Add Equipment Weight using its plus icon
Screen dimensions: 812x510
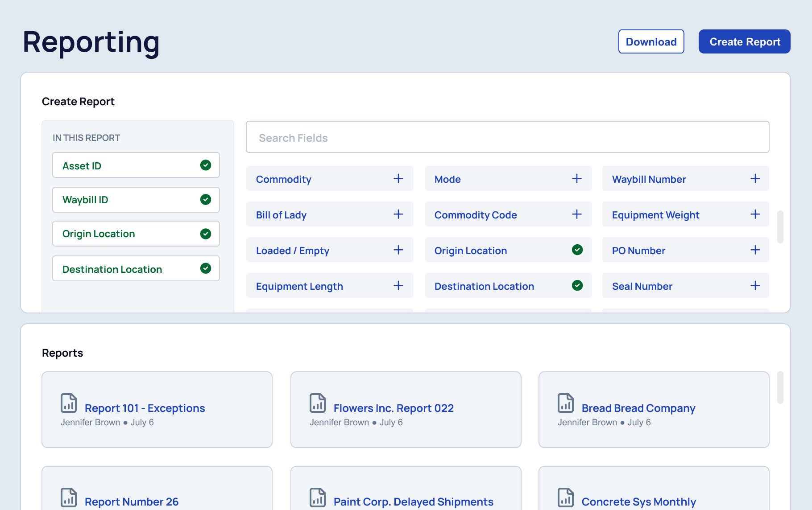[755, 214]
